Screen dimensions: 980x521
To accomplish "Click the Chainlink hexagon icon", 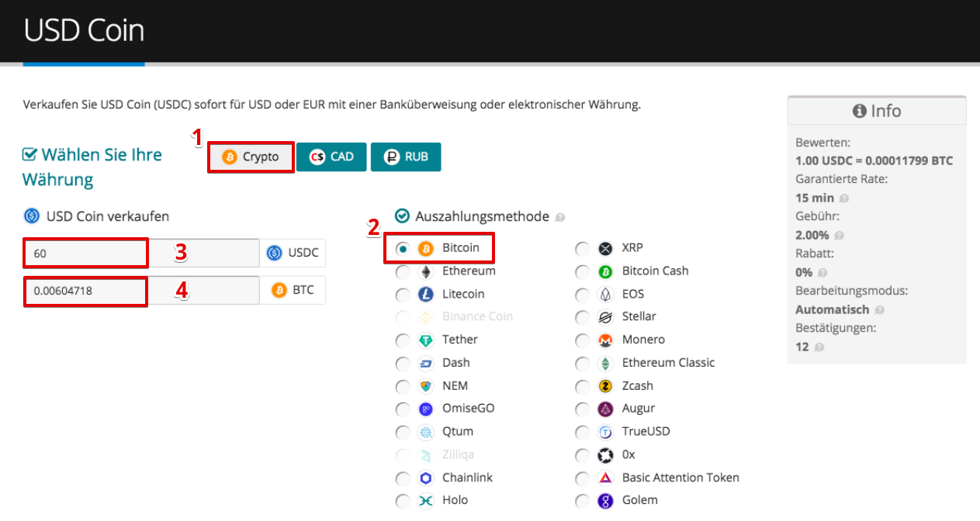I will (x=425, y=478).
